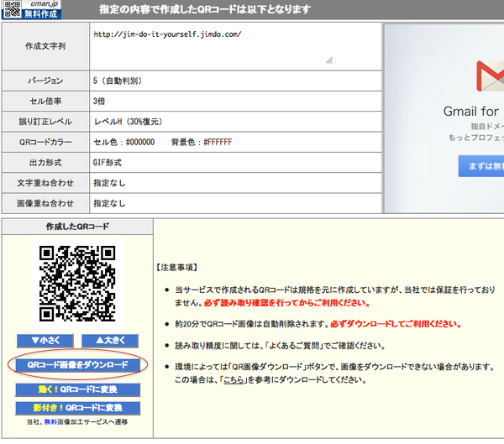Image resolution: width=504 pixels, height=444 pixels.
Task: Click the value 5（自動判別）
Action: 118,81
